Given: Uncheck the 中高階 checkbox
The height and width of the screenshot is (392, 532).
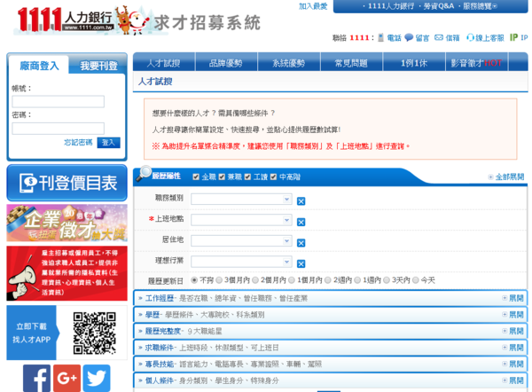Looking at the screenshot, I should point(273,176).
